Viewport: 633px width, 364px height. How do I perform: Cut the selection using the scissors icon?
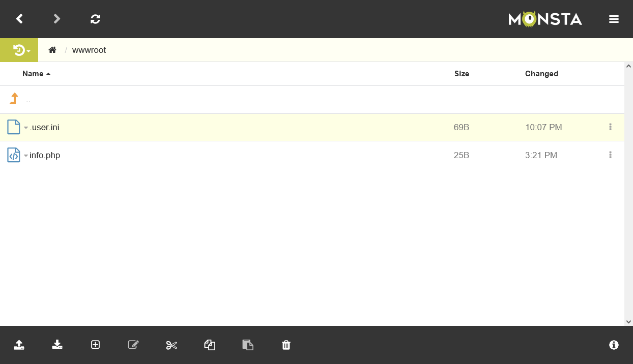(171, 345)
